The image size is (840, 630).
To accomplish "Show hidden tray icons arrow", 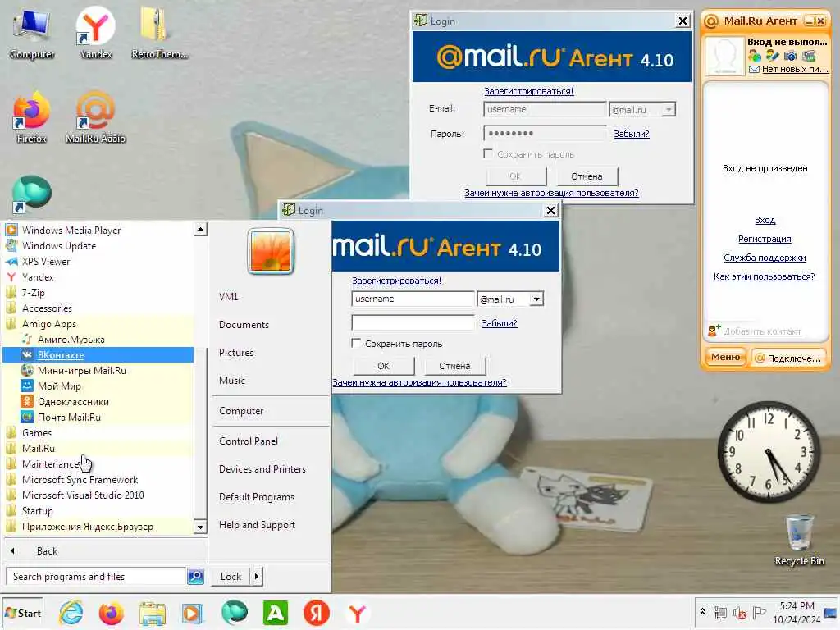I will point(702,612).
